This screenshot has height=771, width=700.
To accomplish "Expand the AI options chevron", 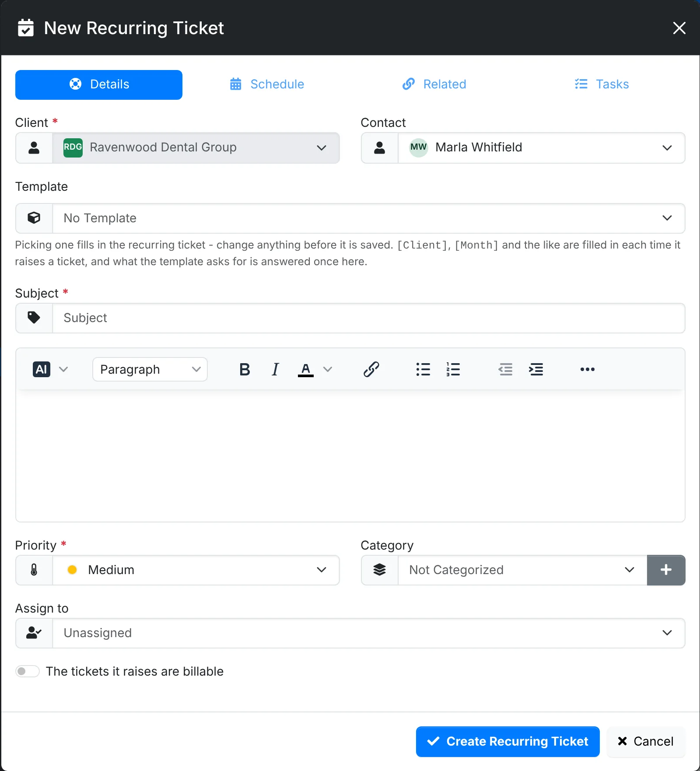I will [63, 369].
